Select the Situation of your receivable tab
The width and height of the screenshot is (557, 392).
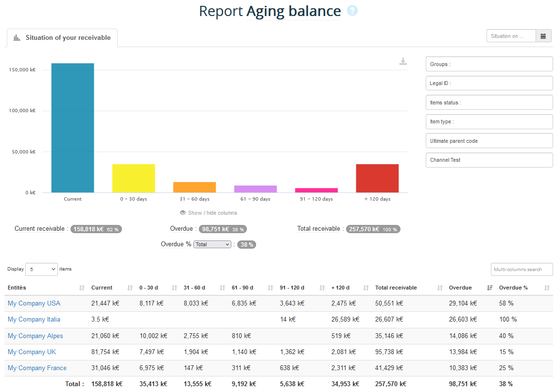click(62, 38)
